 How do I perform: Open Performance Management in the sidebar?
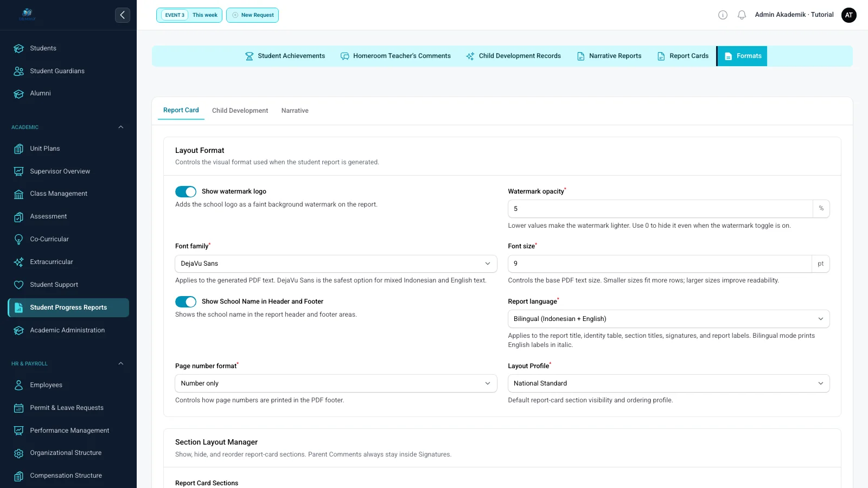pos(68,431)
